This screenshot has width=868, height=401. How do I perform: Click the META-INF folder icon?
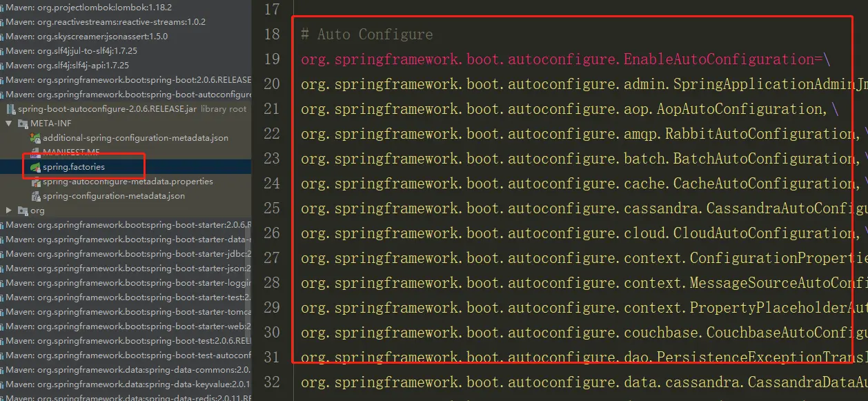(x=23, y=124)
